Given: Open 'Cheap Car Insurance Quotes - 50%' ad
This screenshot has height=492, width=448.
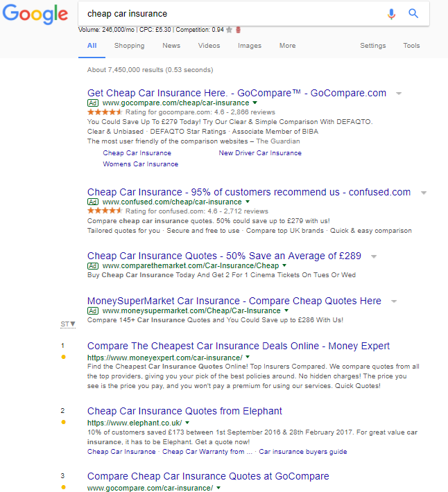Looking at the screenshot, I should coord(224,256).
